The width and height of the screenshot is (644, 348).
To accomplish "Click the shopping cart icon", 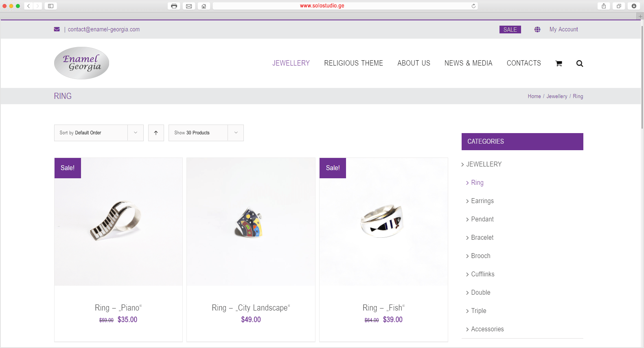I will pyautogui.click(x=559, y=63).
